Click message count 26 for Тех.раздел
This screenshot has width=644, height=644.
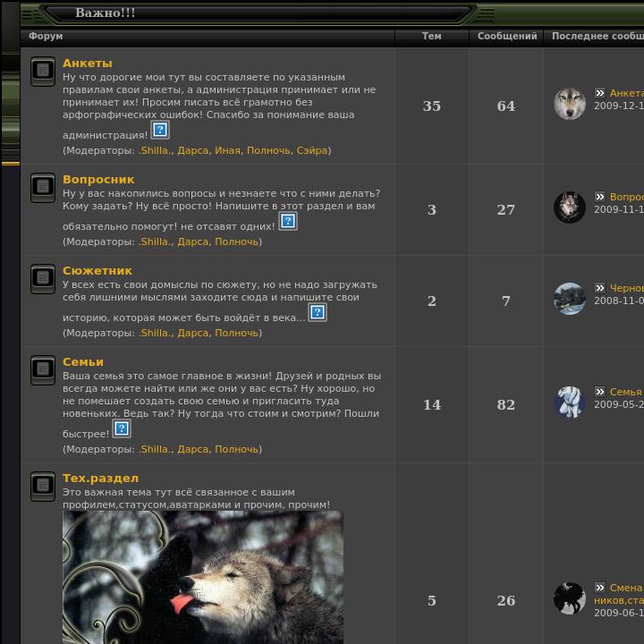[x=506, y=600]
